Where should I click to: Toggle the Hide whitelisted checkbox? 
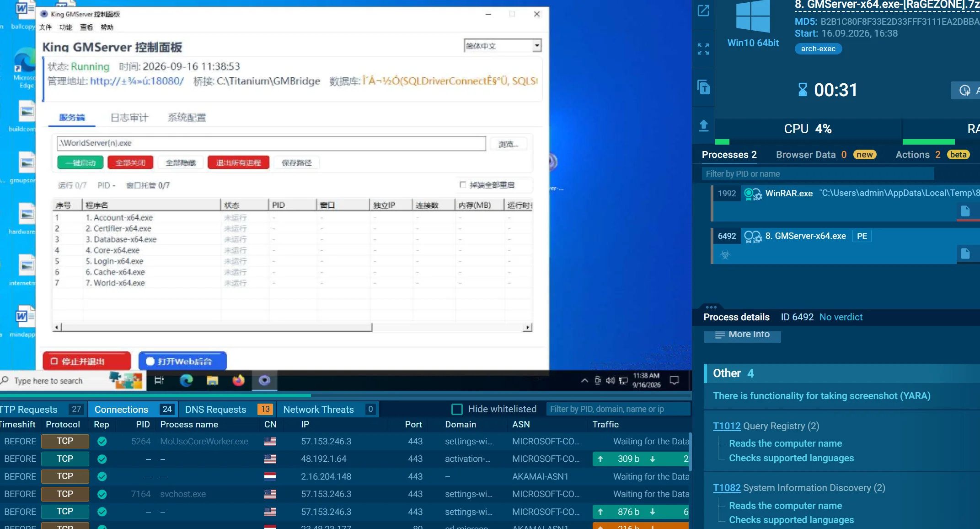coord(456,409)
